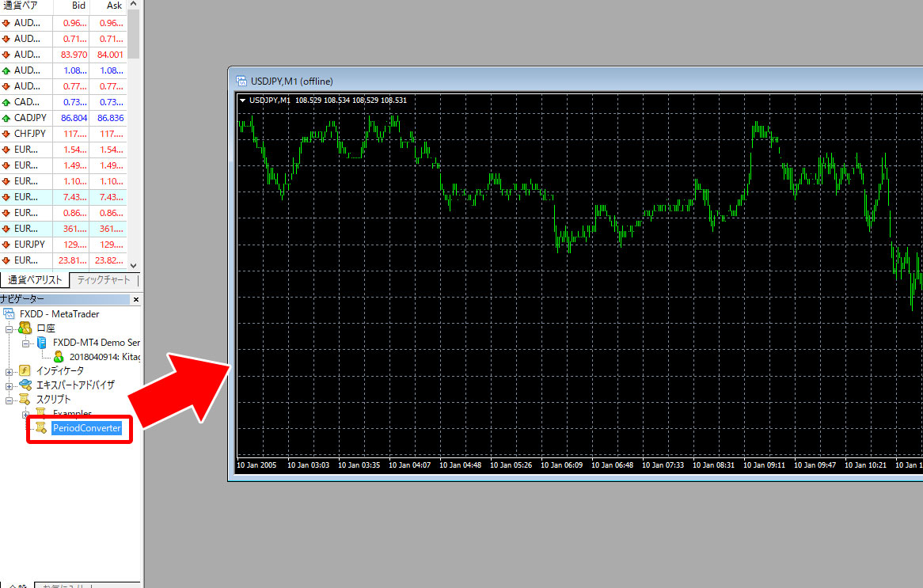This screenshot has height=588, width=923.
Task: Click the 口座 accounts icon
Action: tap(25, 328)
